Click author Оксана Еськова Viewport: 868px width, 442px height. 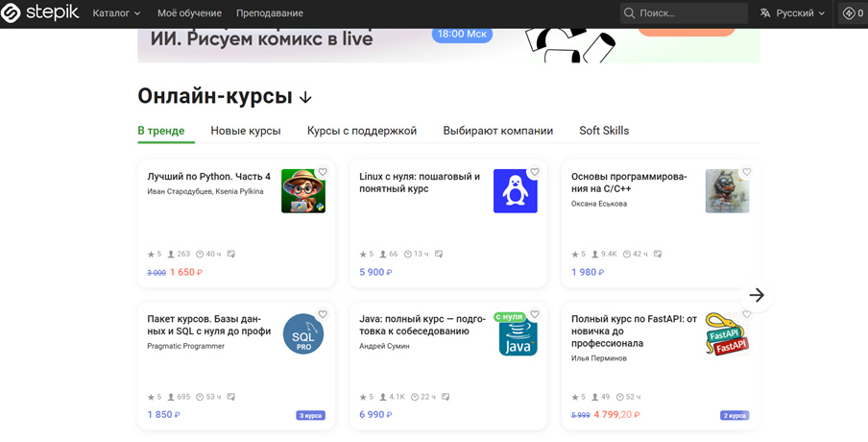point(599,204)
